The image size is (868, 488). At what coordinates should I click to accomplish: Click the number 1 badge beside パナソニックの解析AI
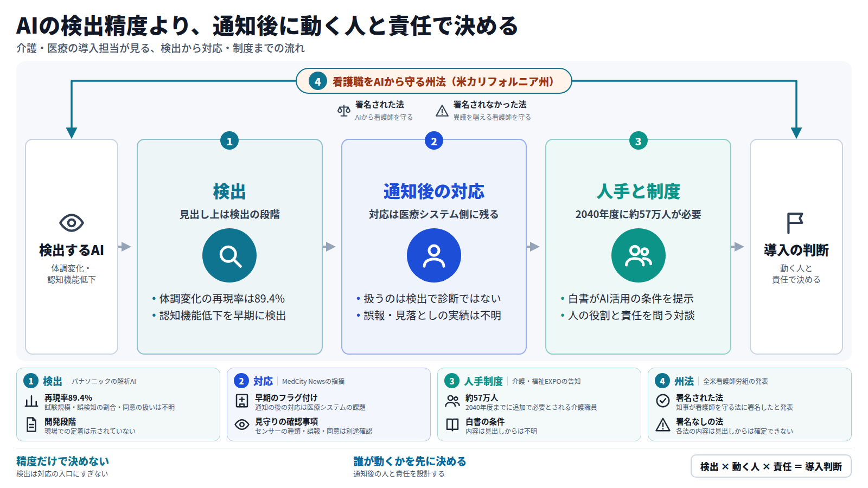coord(31,381)
